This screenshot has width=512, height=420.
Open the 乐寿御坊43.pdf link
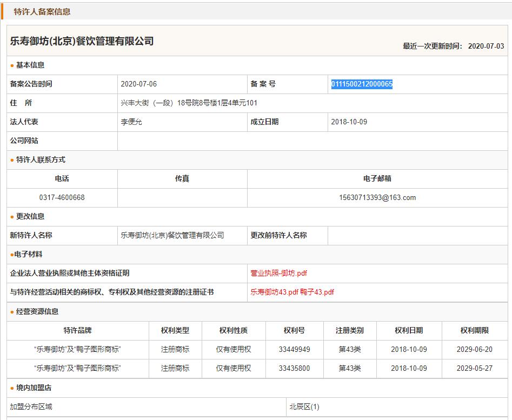point(274,292)
